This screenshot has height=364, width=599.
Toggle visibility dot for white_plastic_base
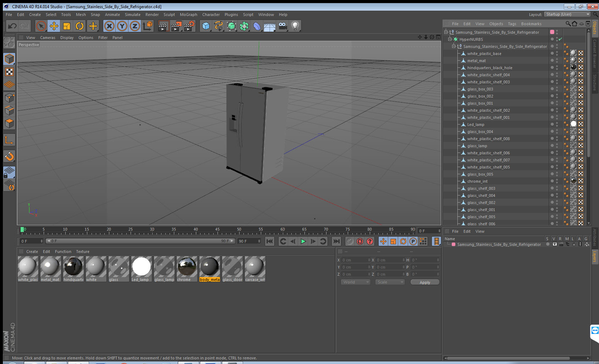[x=552, y=53]
